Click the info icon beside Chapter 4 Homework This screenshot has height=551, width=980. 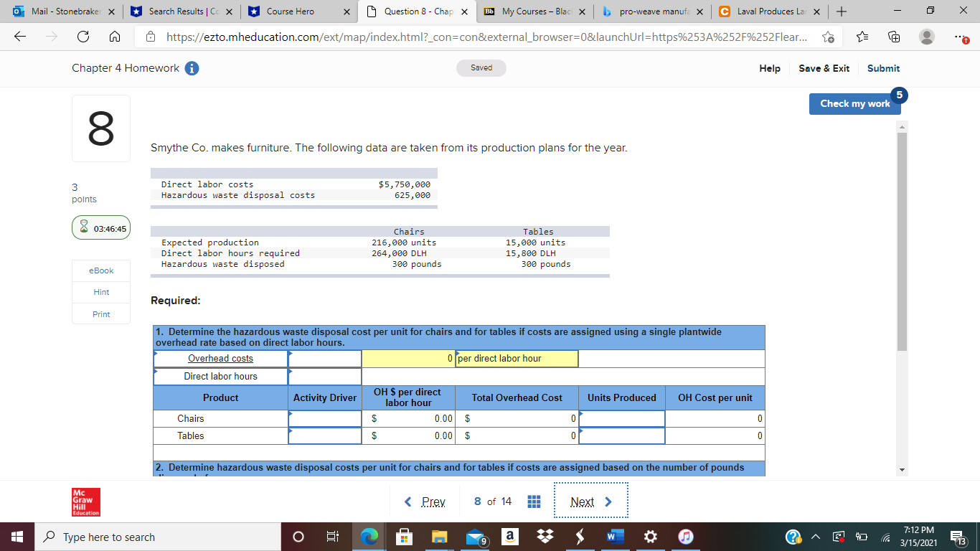coord(190,67)
